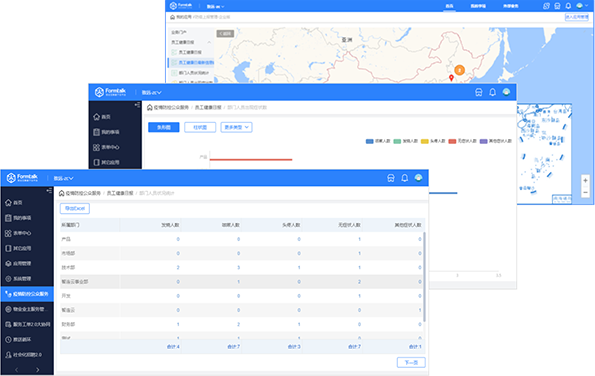Click the Export Excel button
This screenshot has height=376, width=595.
[75, 208]
